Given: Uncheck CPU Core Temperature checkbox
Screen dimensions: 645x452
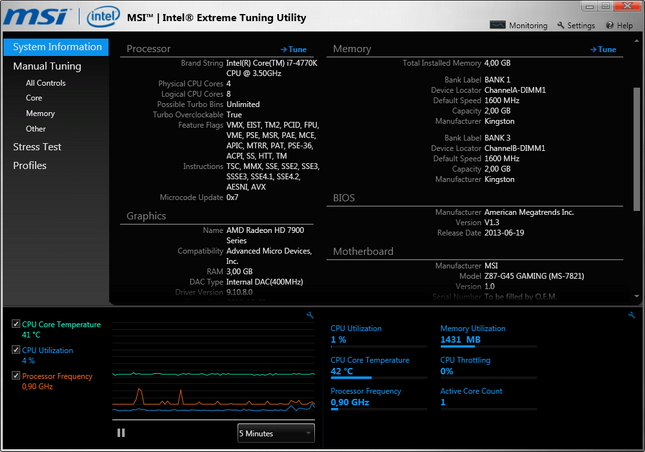Looking at the screenshot, I should 15,324.
